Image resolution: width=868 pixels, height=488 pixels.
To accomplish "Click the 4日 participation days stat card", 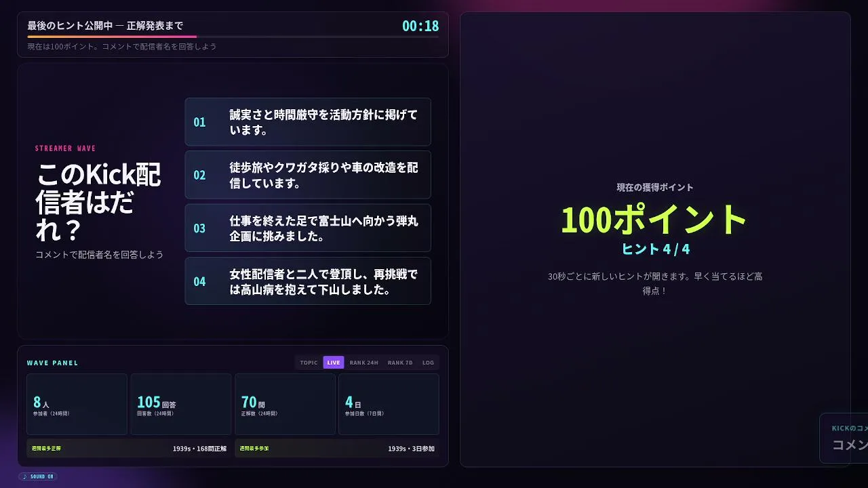I will click(x=389, y=404).
